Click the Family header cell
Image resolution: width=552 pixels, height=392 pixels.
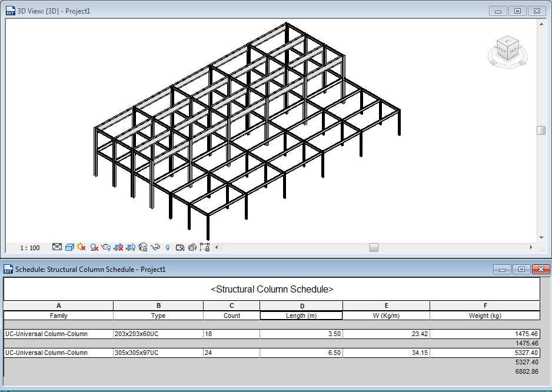[58, 315]
